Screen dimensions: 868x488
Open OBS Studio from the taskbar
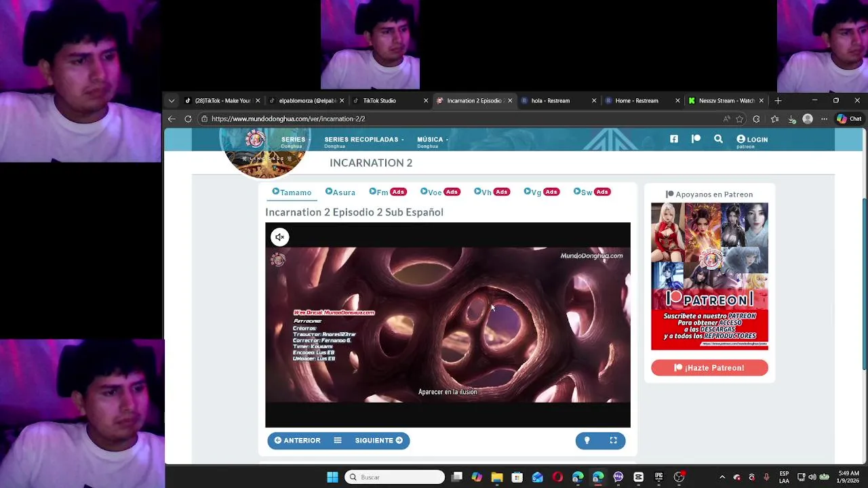[x=679, y=477]
